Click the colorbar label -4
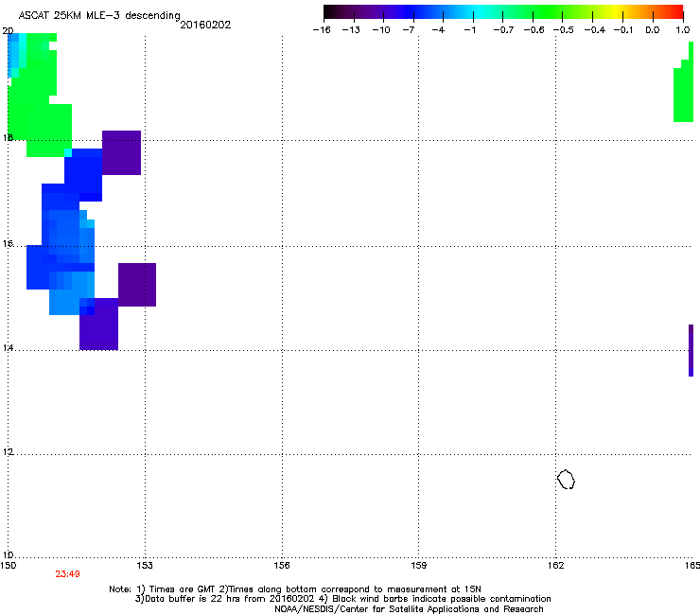The image size is (700, 615). click(x=438, y=30)
